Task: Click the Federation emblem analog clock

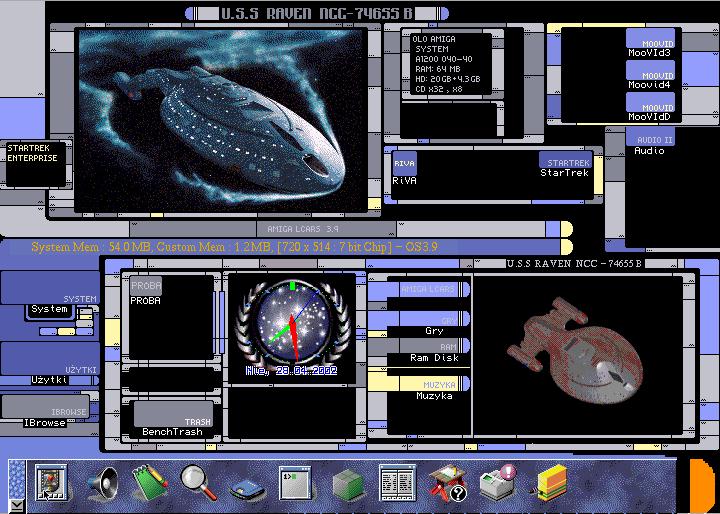Action: [292, 322]
